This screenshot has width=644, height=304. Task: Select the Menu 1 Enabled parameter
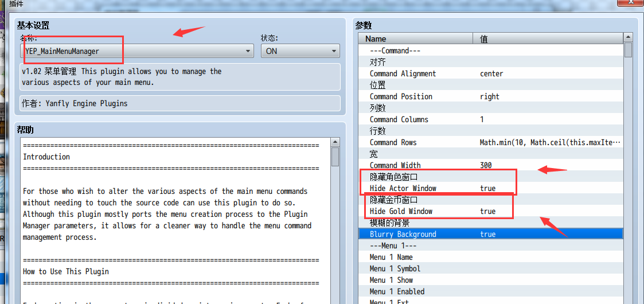coord(397,292)
